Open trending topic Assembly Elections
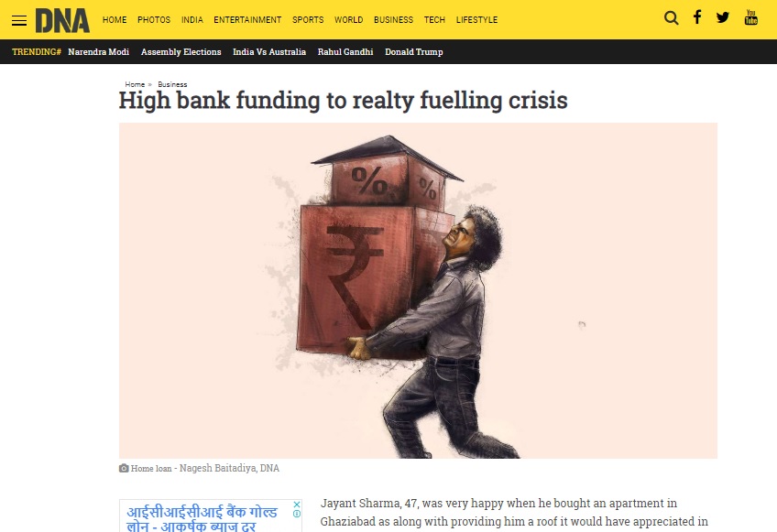 pyautogui.click(x=181, y=52)
